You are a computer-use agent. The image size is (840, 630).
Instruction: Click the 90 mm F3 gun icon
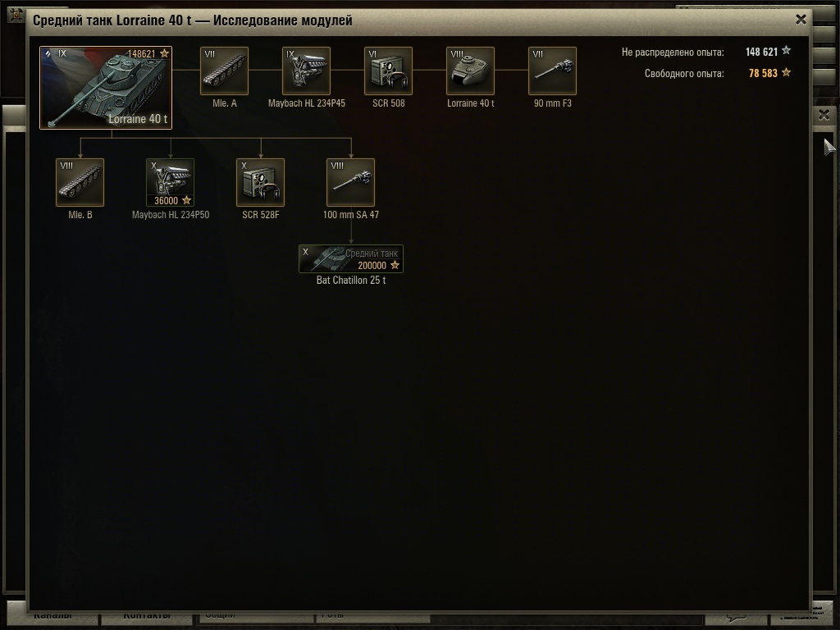pos(552,71)
